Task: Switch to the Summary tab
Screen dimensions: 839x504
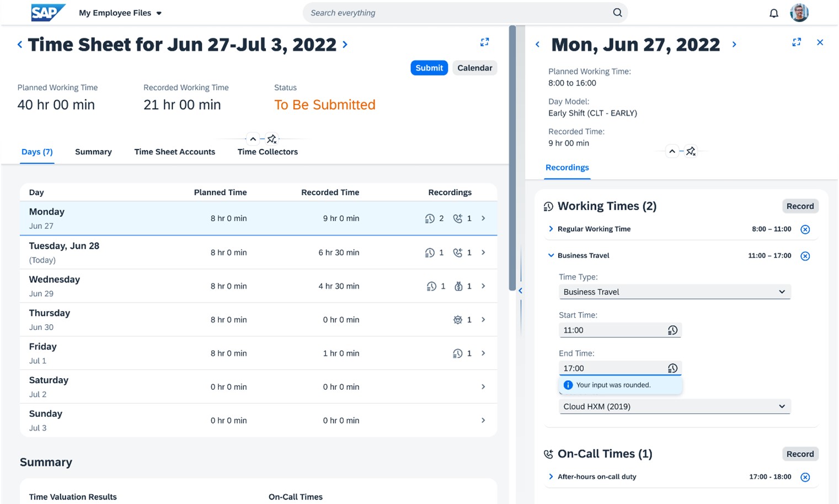Action: (93, 152)
